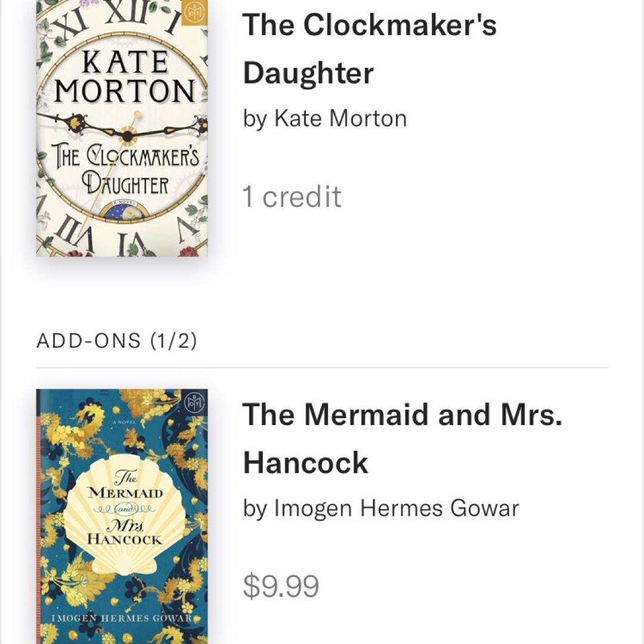
Task: Select The Clockmaker's Daughter title text
Action: (369, 49)
